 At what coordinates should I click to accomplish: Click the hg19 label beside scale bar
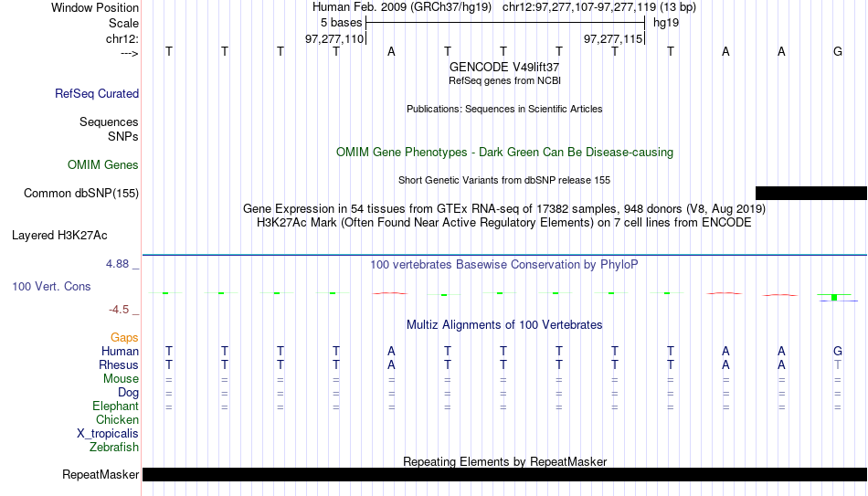tap(666, 23)
